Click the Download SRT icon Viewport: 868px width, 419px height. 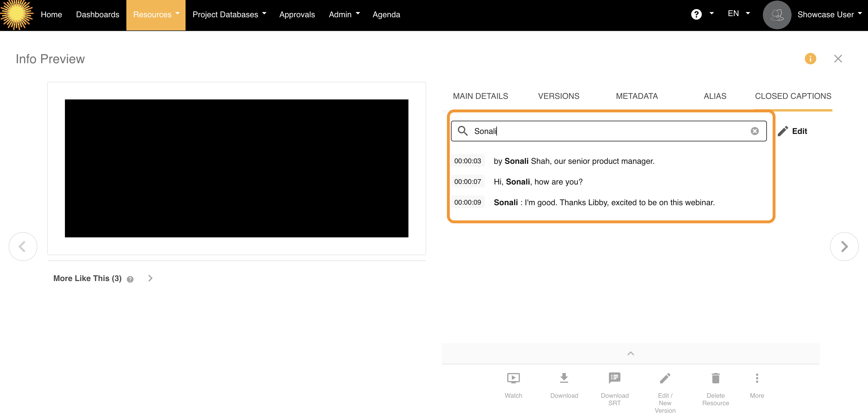(x=614, y=378)
